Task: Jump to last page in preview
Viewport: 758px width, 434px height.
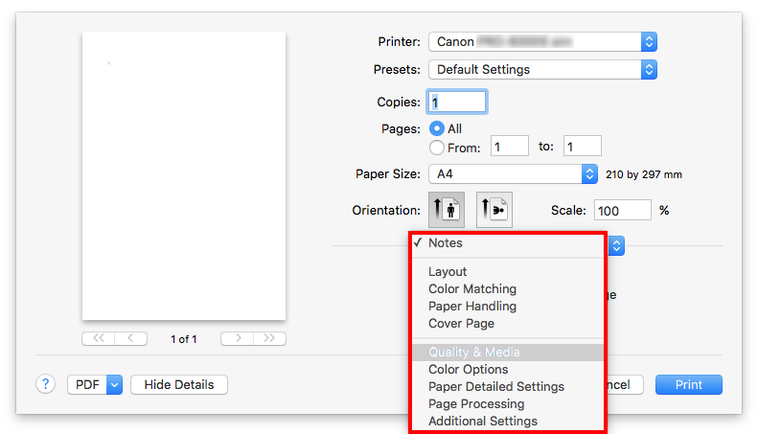Action: point(269,339)
